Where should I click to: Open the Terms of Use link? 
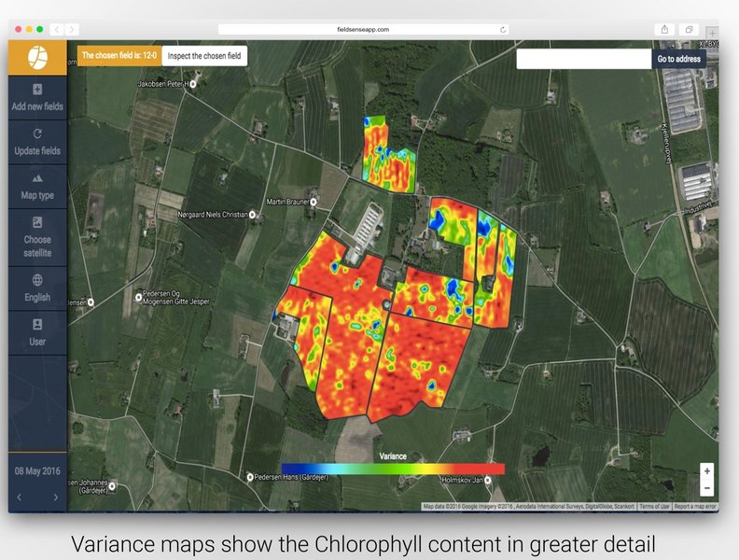653,507
